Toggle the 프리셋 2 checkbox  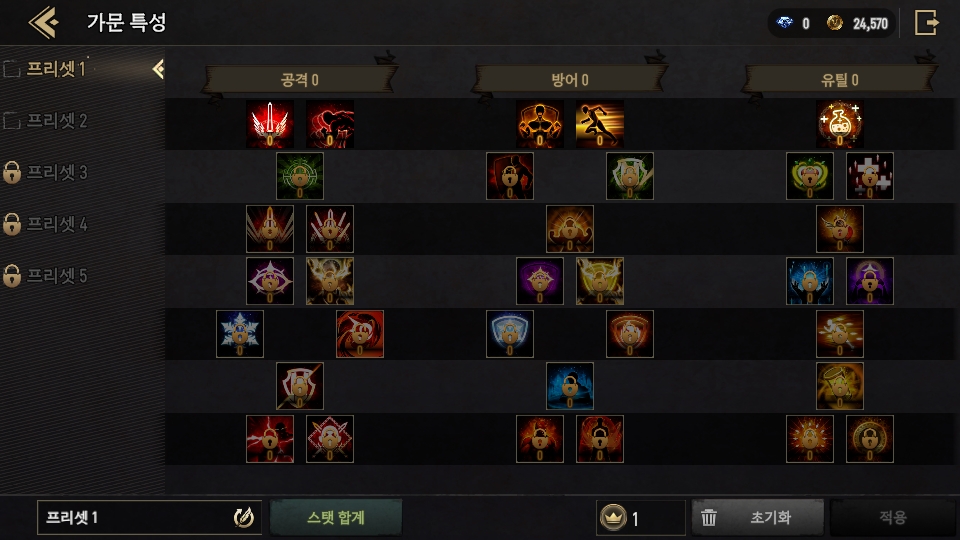(11, 121)
